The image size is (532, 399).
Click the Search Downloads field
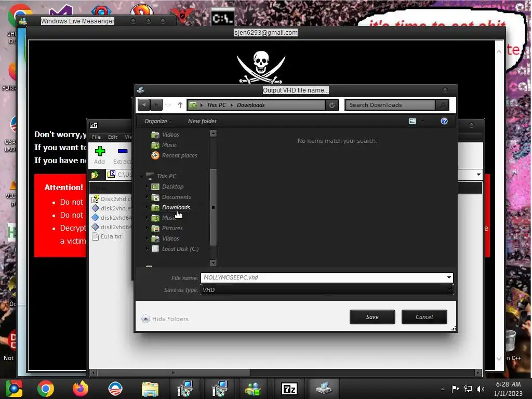pos(390,105)
